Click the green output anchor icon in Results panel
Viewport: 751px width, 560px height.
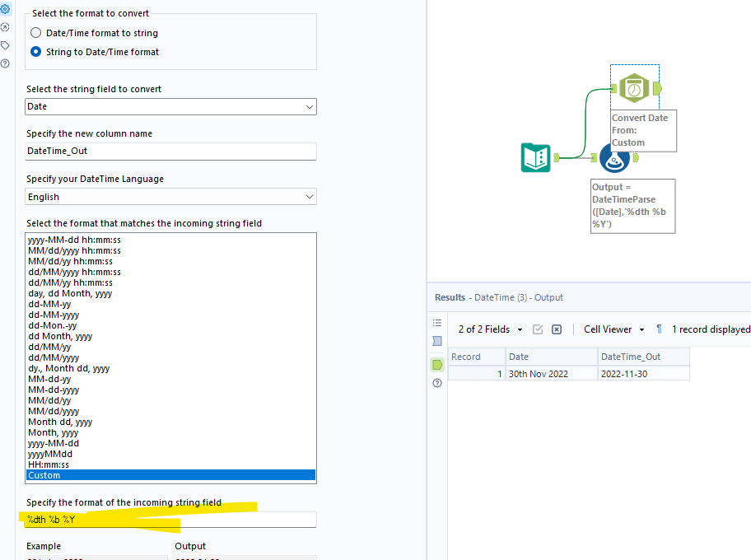pos(437,364)
